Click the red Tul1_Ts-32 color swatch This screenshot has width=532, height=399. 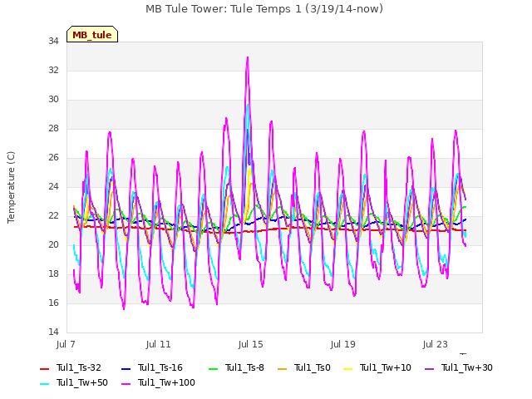44,369
